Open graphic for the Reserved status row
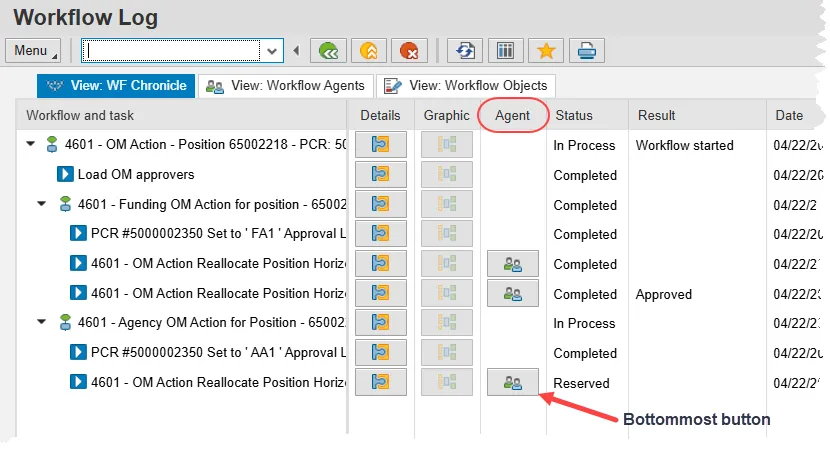830x449 pixels. [447, 382]
